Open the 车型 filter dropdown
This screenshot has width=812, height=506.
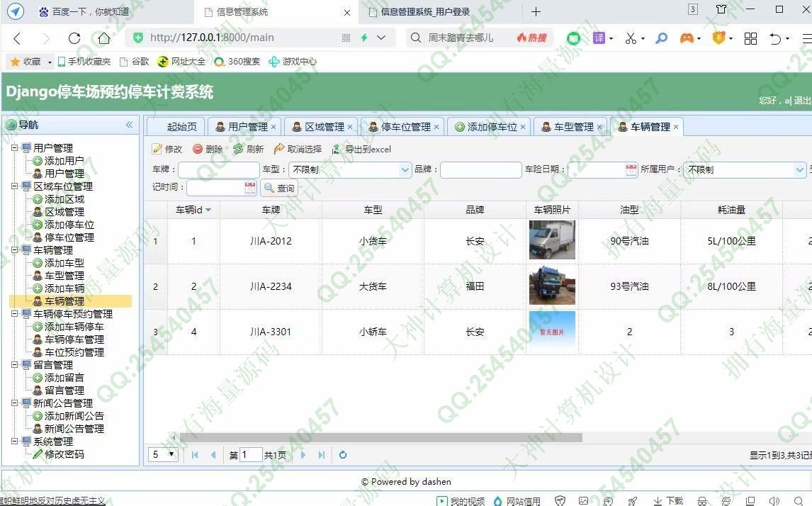(x=405, y=169)
